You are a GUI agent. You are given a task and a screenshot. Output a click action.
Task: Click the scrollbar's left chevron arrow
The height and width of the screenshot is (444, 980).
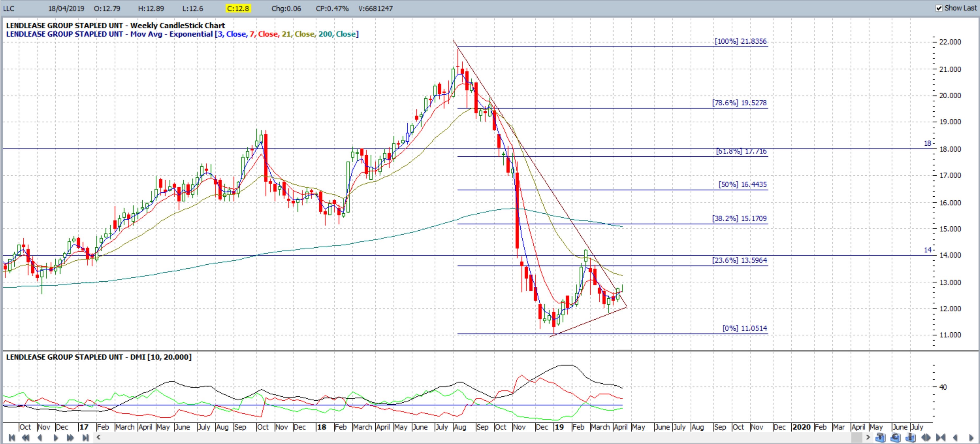(98, 437)
